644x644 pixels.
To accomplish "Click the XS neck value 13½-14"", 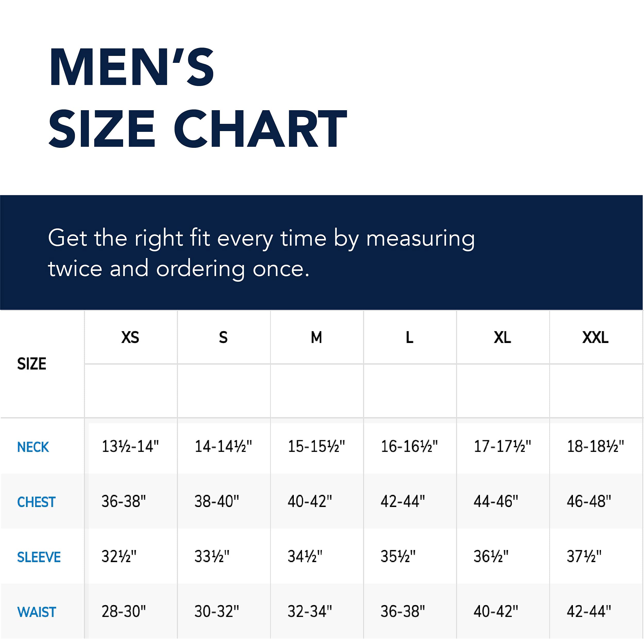I will pos(130,446).
